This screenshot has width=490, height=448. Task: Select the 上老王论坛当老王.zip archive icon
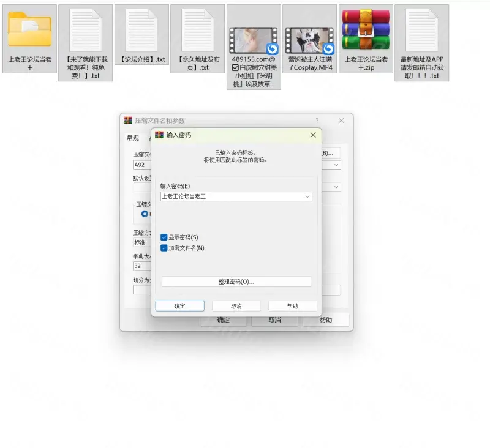click(x=366, y=29)
